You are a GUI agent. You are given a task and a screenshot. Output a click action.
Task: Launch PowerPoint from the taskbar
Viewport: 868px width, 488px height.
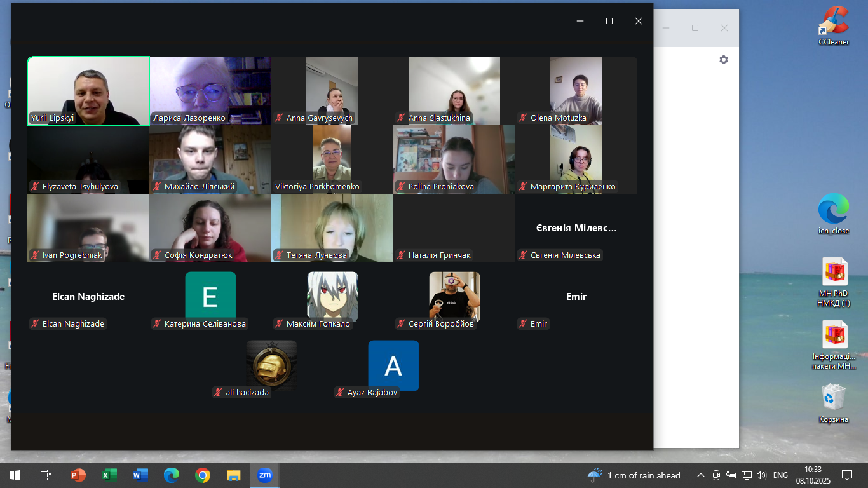78,475
